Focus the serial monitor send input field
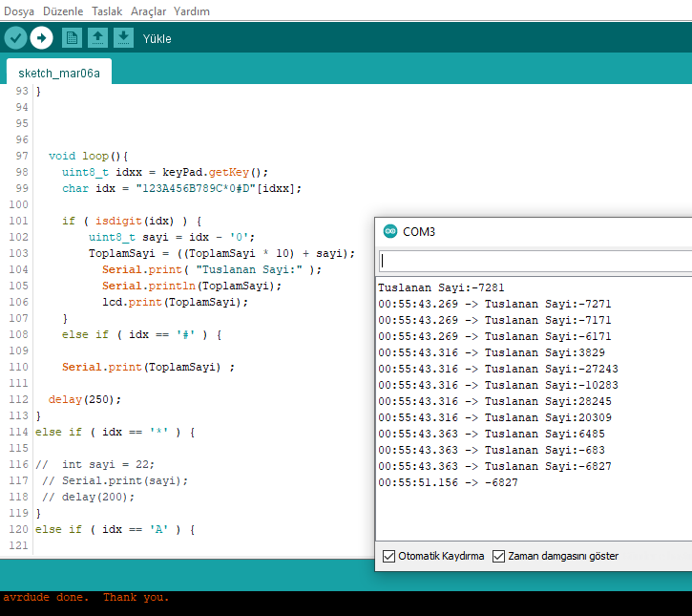Viewport: 692px width, 616px height. click(535, 261)
